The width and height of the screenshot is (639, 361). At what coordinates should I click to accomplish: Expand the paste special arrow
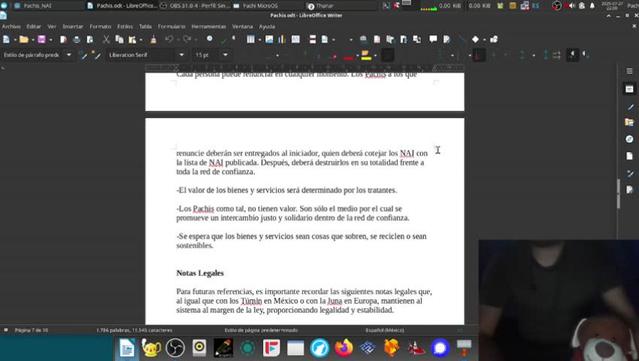tap(141, 40)
